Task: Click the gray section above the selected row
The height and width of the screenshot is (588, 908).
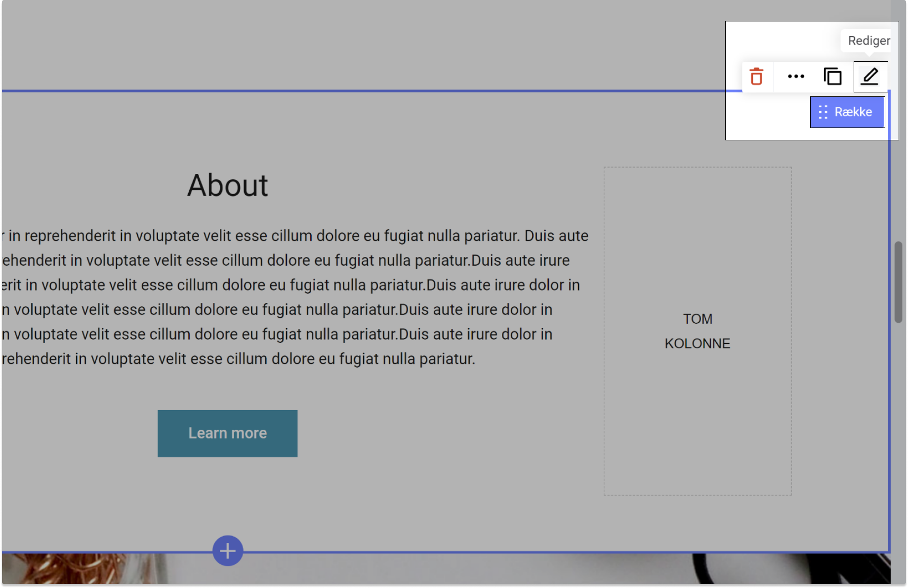Action: (346, 44)
